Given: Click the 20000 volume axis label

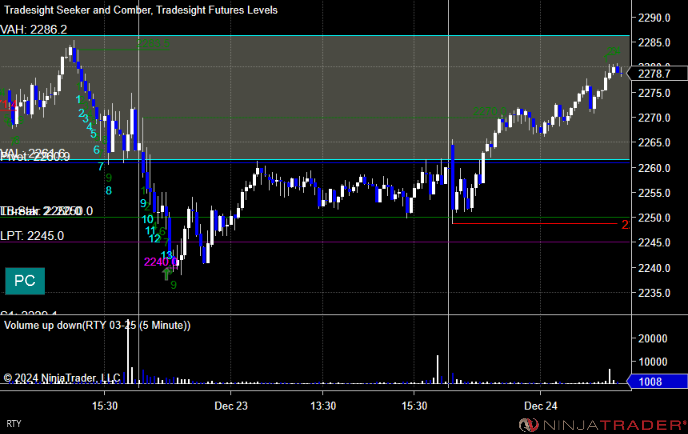Looking at the screenshot, I should pos(652,338).
